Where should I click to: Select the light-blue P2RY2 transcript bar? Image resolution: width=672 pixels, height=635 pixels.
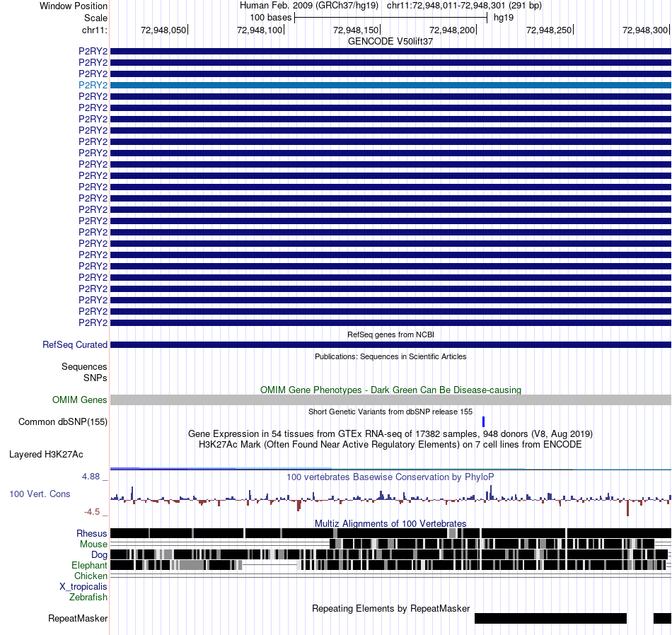391,86
